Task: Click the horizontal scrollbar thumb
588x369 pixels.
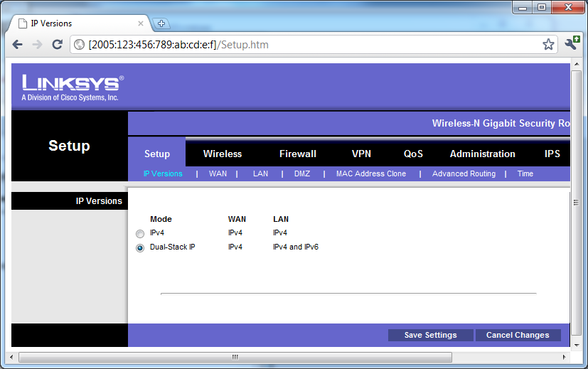Action: [x=235, y=357]
